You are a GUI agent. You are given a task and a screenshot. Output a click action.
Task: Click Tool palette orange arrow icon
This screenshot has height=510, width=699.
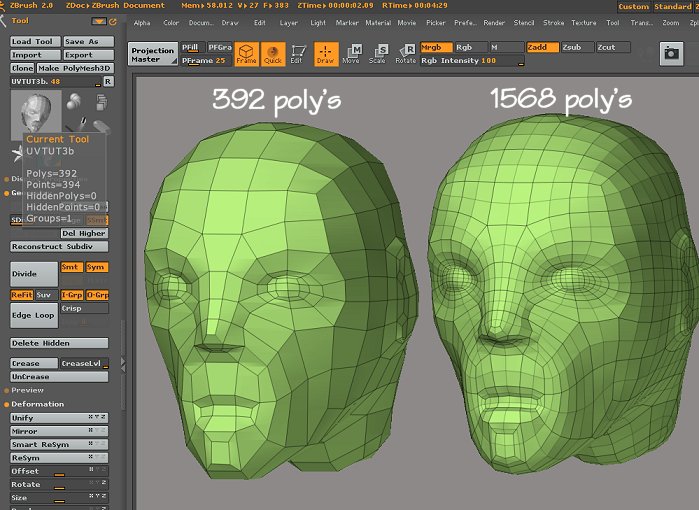99,21
